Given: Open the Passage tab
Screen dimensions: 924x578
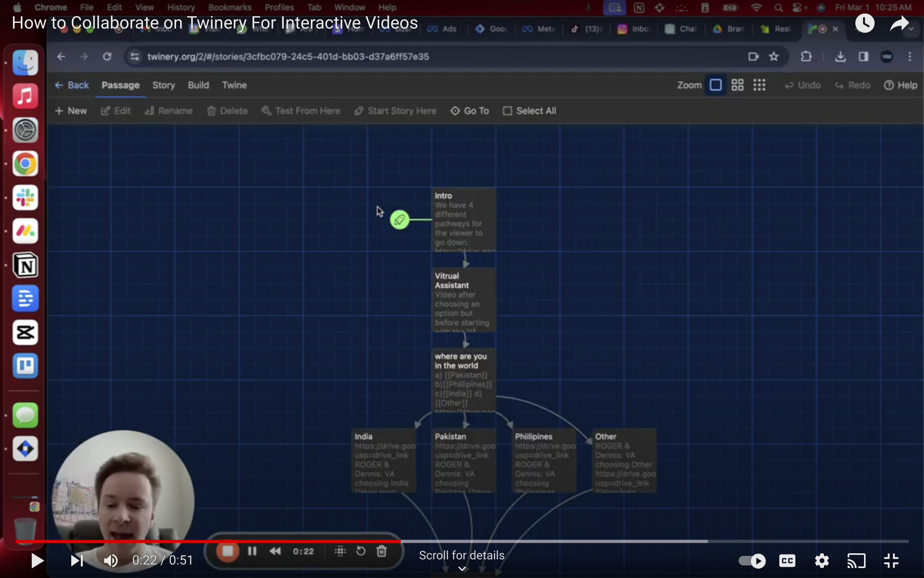Looking at the screenshot, I should 120,85.
